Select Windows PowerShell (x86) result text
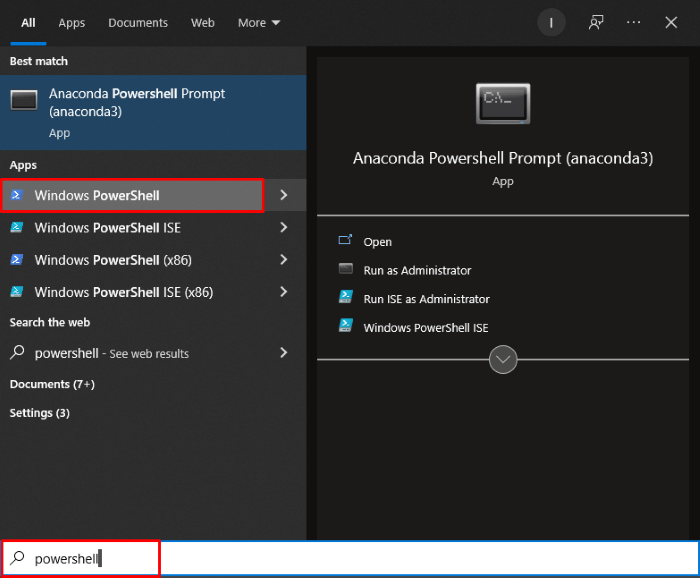 coord(113,260)
